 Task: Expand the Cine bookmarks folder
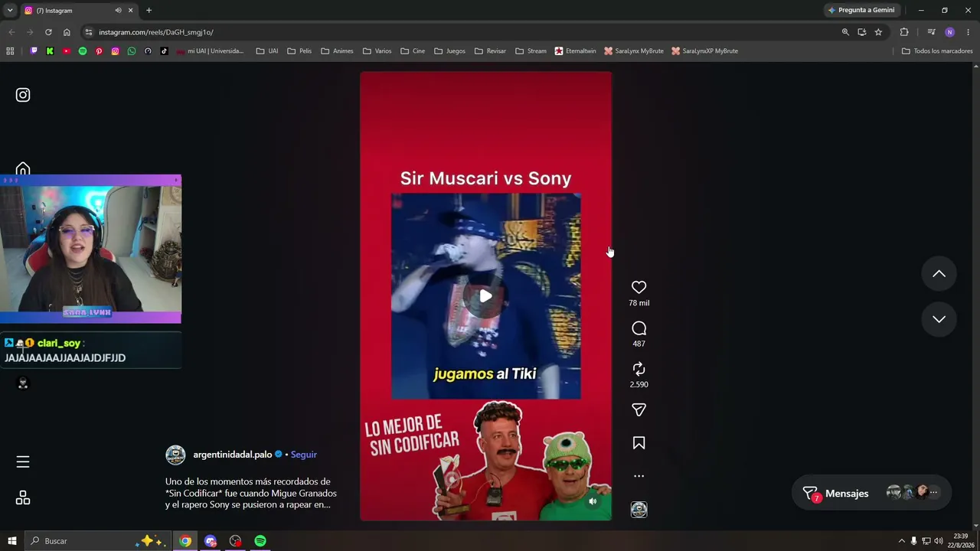tap(413, 51)
